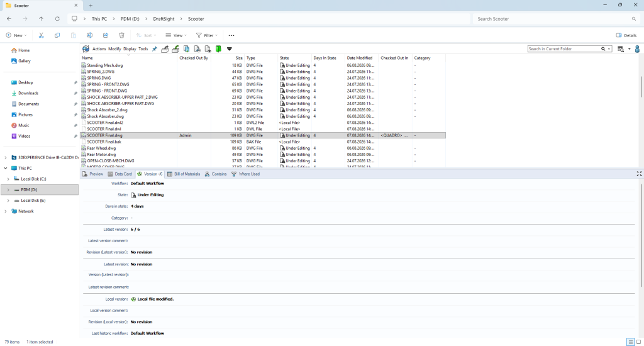Click the PDM user profile icon
This screenshot has width=644, height=346.
[x=637, y=49]
